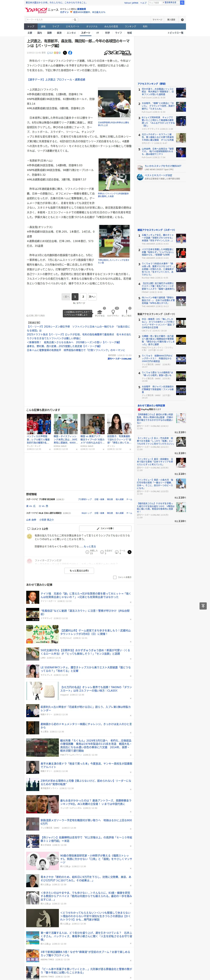Dismiss the ナイツ塙 article with its x
The image size is (210, 980).
(x=130, y=602)
